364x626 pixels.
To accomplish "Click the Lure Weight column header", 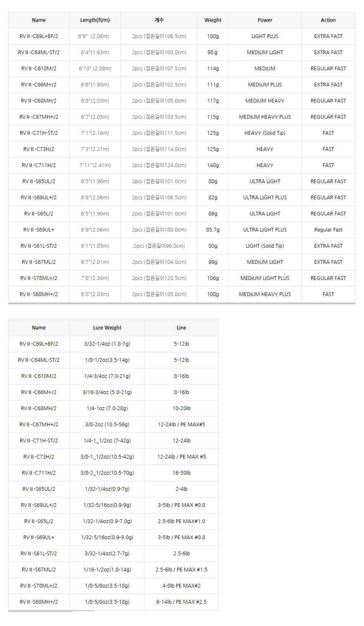I will pos(107,328).
